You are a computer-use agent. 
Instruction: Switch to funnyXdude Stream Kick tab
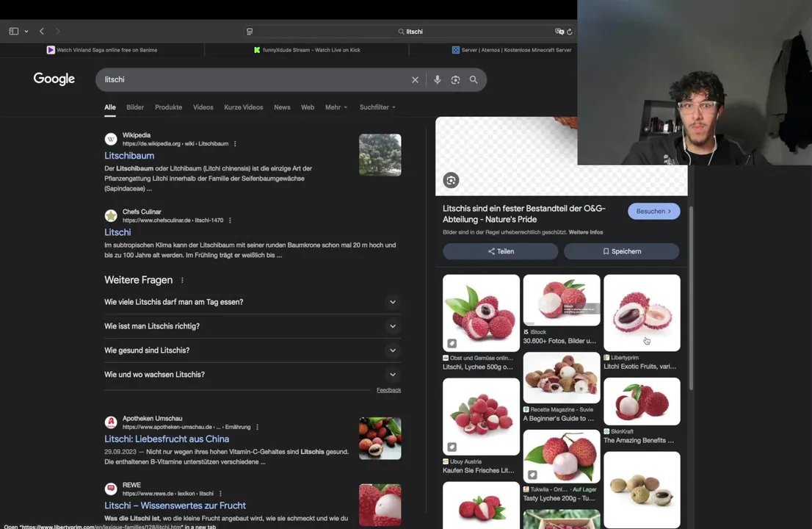(307, 50)
